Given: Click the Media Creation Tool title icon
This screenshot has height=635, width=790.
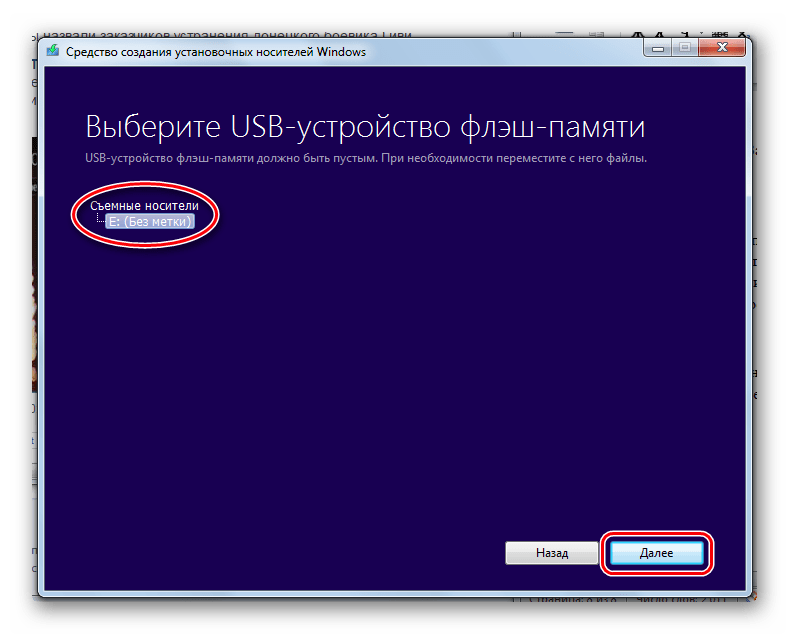Looking at the screenshot, I should [53, 51].
